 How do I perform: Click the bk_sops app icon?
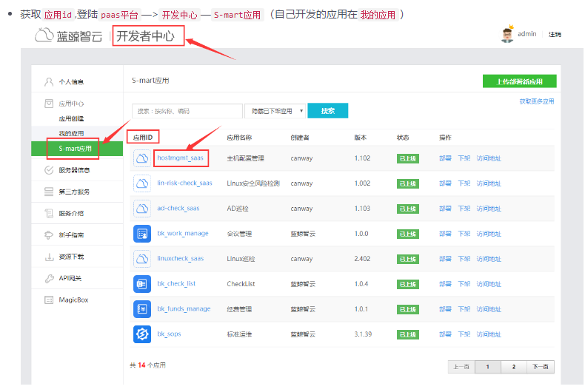point(142,334)
